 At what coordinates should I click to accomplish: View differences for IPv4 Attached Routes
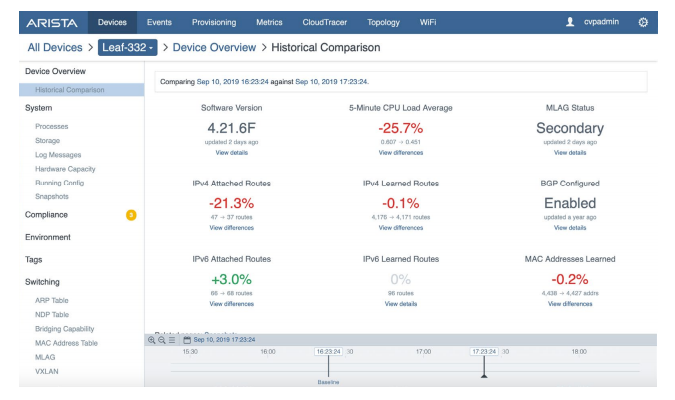pyautogui.click(x=232, y=228)
